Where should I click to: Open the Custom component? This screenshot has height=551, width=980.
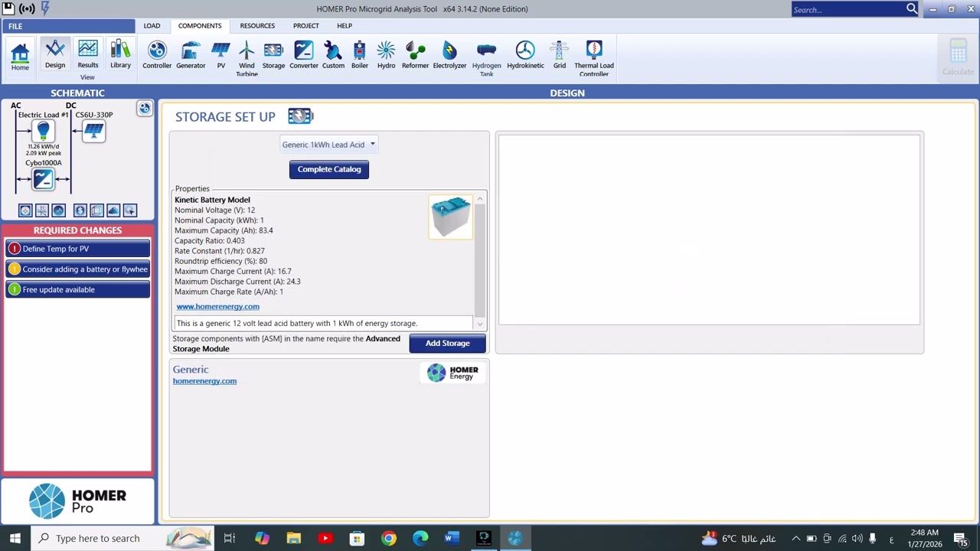click(x=333, y=55)
